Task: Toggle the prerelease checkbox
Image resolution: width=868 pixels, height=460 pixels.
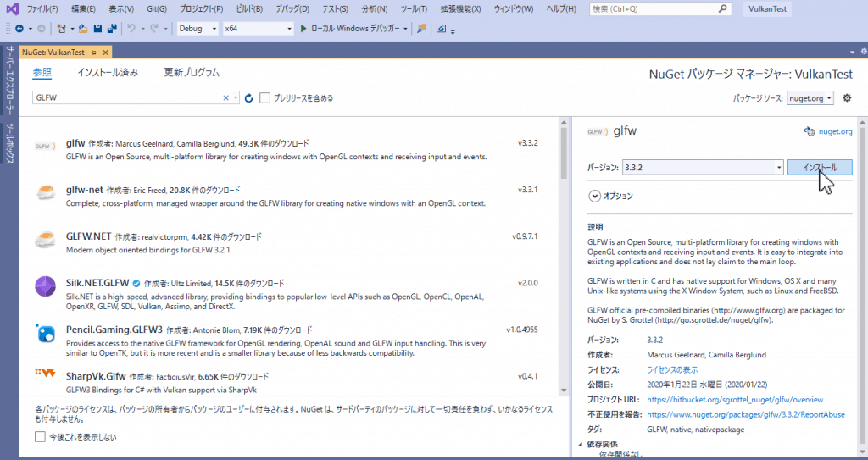Action: pyautogui.click(x=264, y=98)
